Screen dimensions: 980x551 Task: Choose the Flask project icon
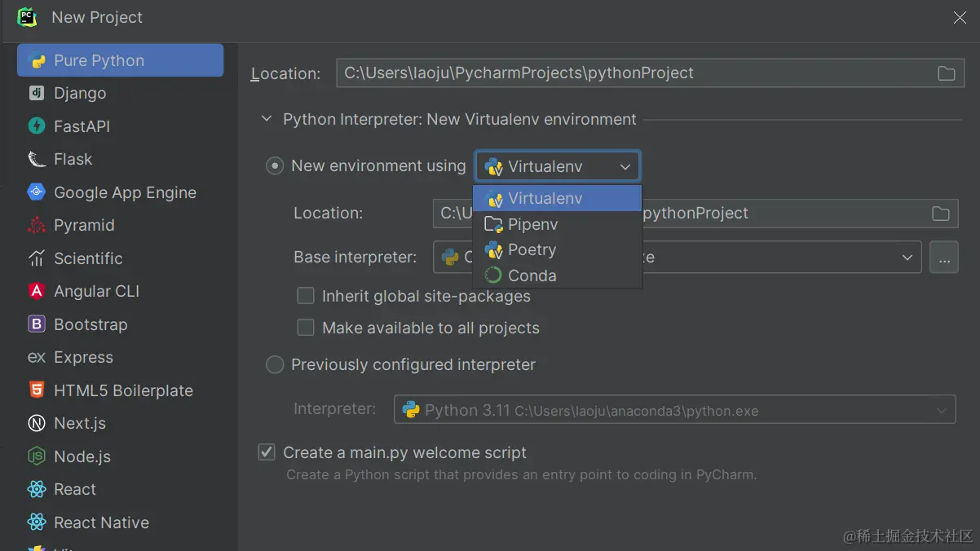click(x=37, y=159)
